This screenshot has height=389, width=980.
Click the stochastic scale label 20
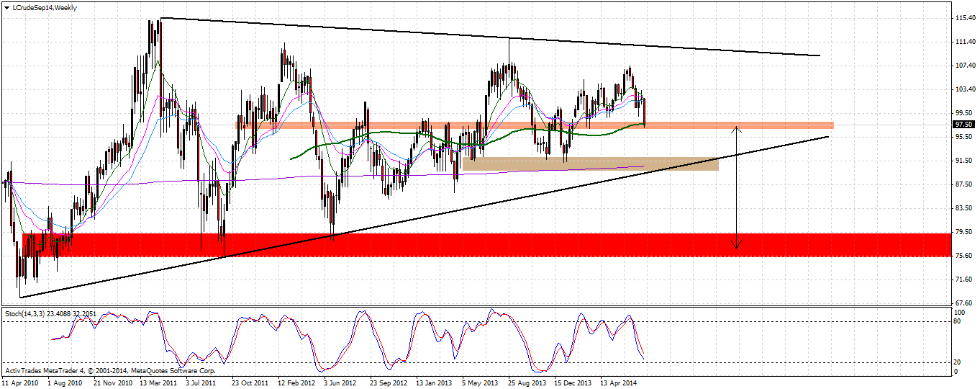tap(958, 362)
